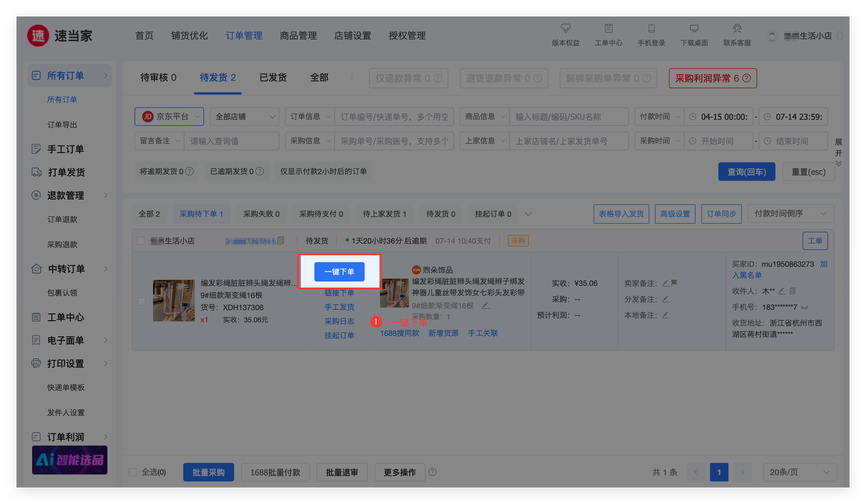The height and width of the screenshot is (504, 866).
Task: Switch to the 已发货 tab
Action: [273, 78]
